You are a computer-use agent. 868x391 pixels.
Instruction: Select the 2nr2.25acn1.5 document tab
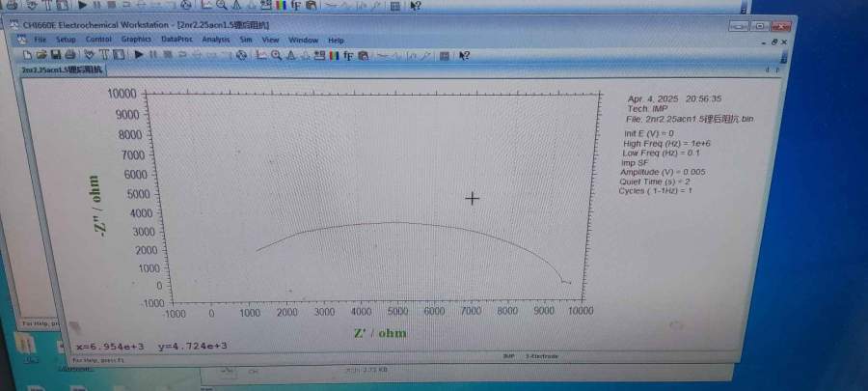tap(64, 70)
